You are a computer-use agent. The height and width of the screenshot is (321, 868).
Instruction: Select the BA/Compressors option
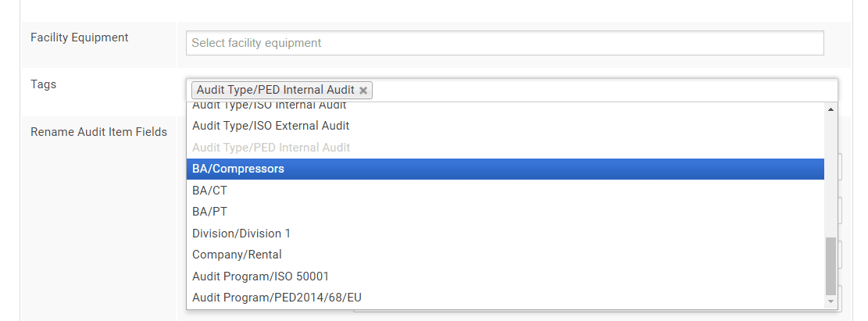pos(238,169)
